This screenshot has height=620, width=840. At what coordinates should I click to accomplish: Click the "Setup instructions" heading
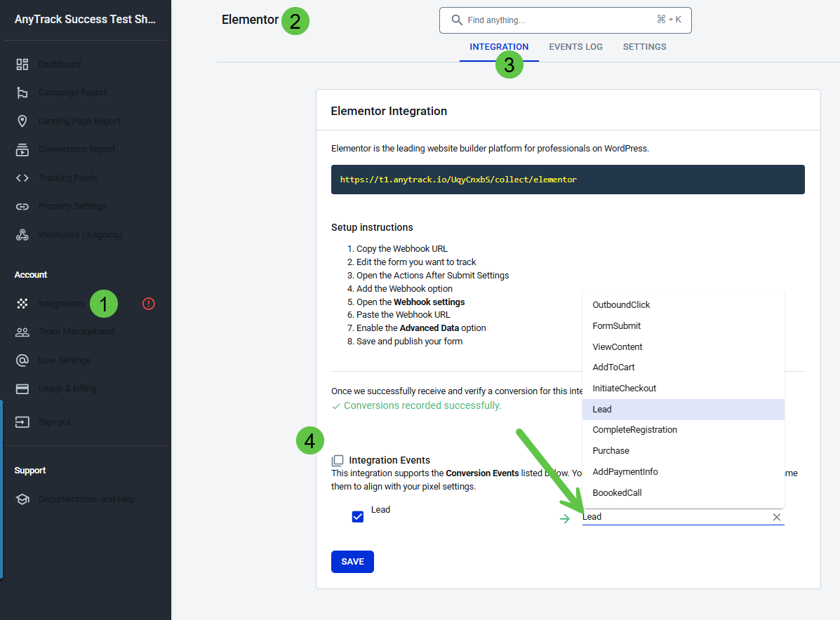pyautogui.click(x=372, y=227)
